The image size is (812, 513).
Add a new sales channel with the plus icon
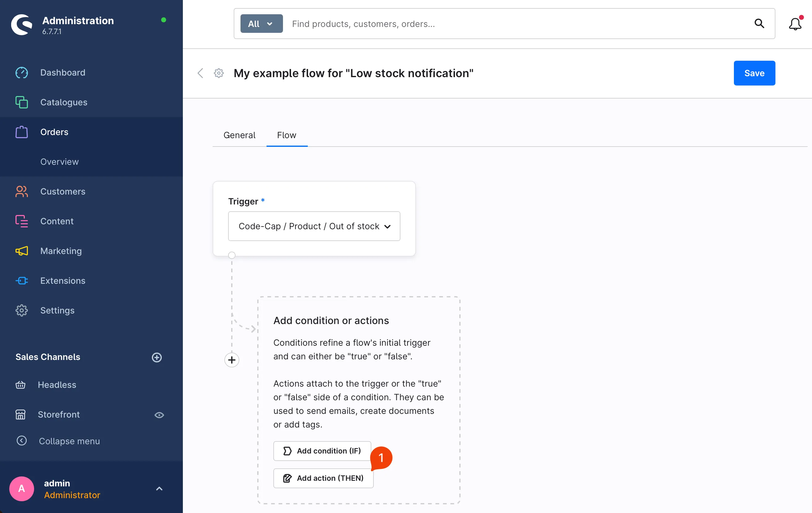157,357
